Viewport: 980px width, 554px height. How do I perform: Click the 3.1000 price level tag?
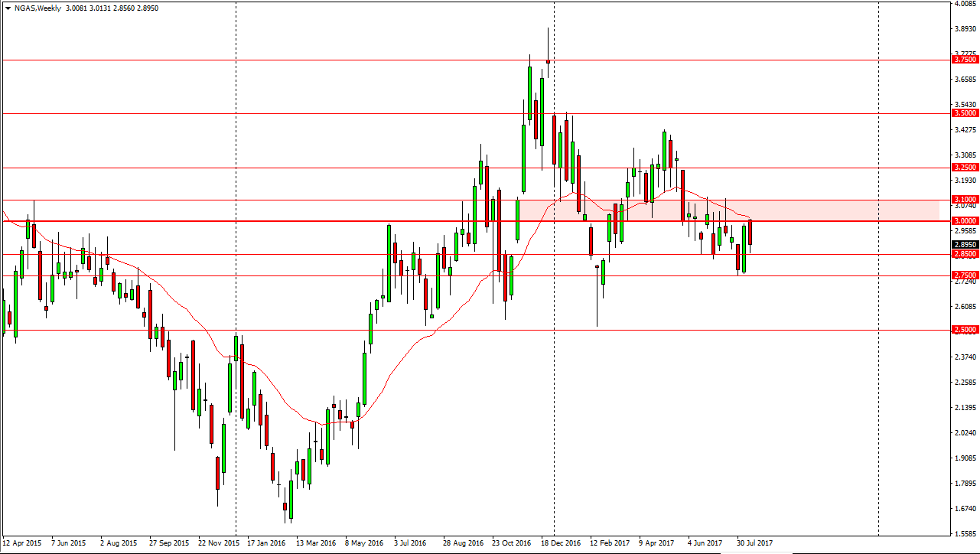[963, 199]
